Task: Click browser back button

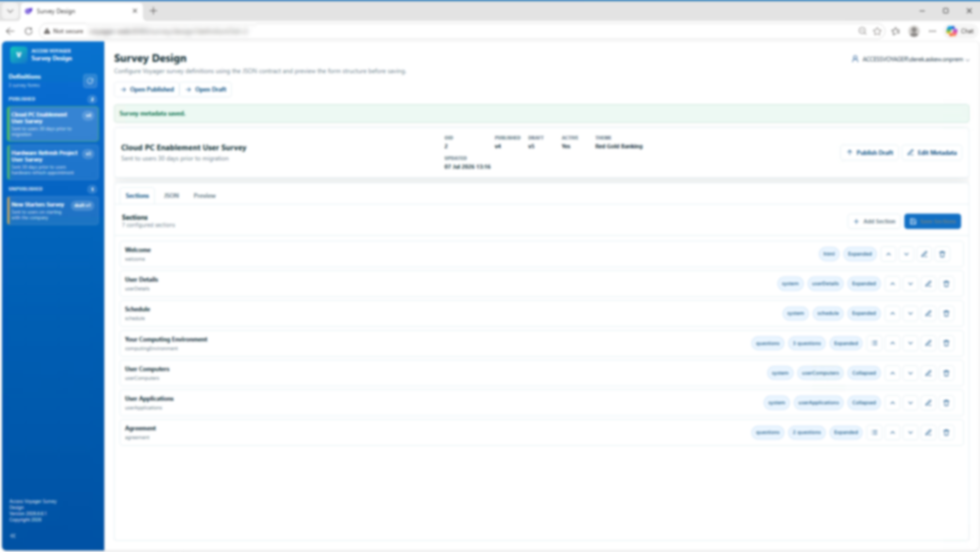Action: tap(10, 31)
